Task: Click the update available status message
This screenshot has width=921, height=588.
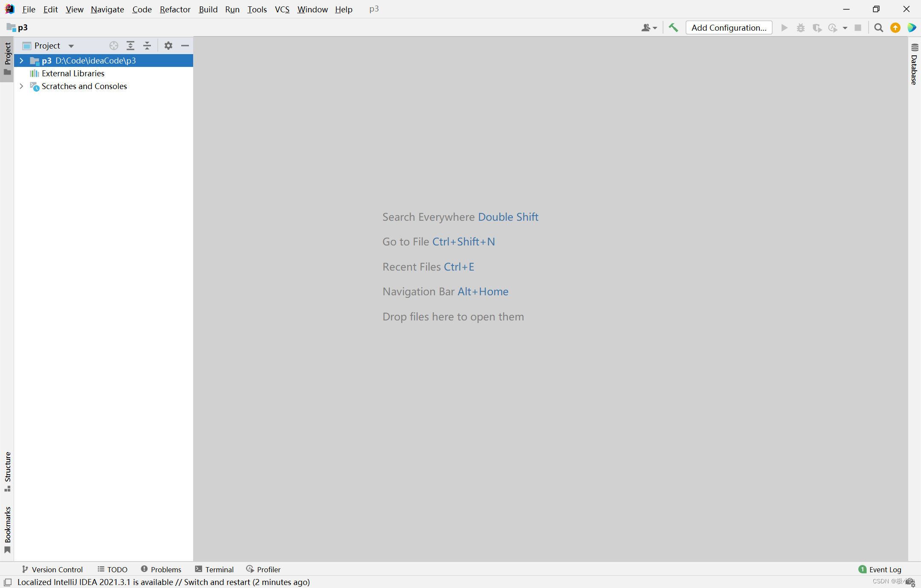Action: (x=163, y=582)
